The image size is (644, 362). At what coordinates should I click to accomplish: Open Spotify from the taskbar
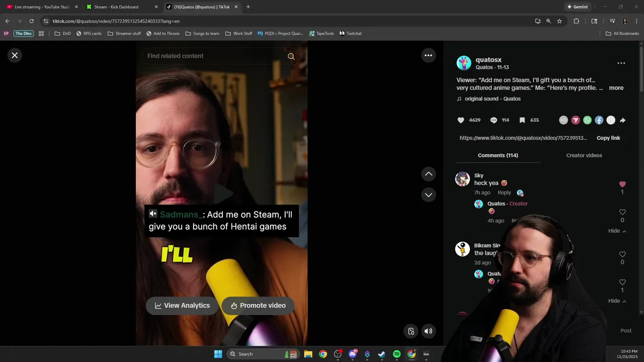[x=396, y=354]
